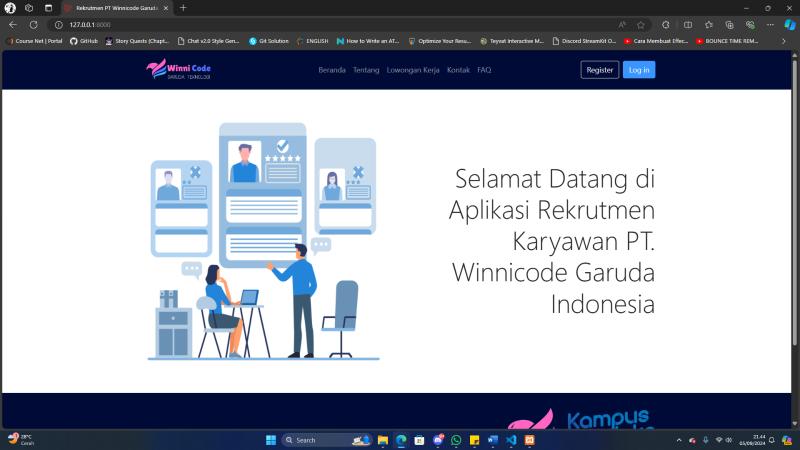The width and height of the screenshot is (800, 450).
Task: Go to the Lowongan Kerja nav item
Action: 413,70
